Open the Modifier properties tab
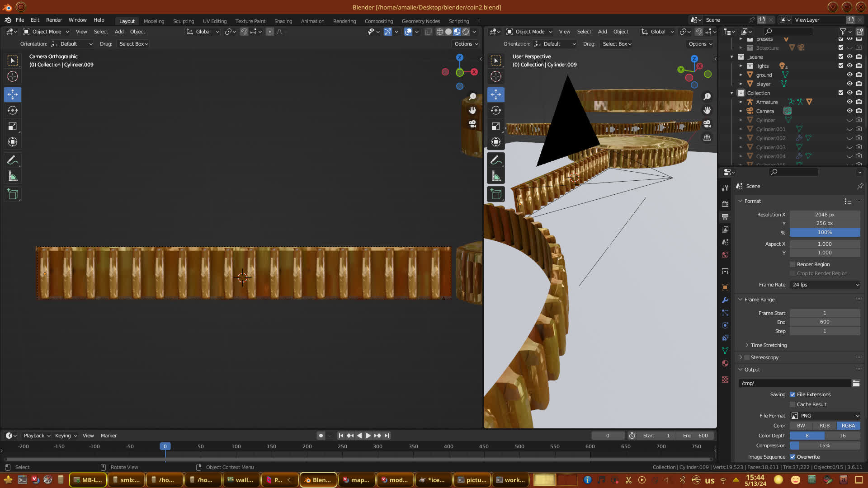868x488 pixels. coord(725,300)
